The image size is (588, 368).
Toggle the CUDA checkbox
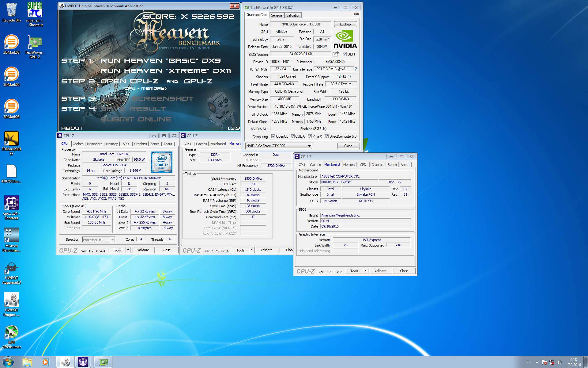[292, 136]
